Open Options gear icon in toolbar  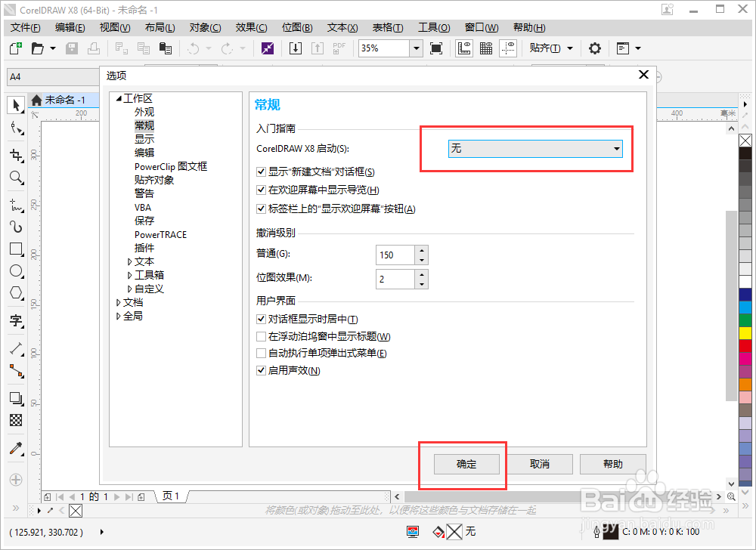(595, 48)
